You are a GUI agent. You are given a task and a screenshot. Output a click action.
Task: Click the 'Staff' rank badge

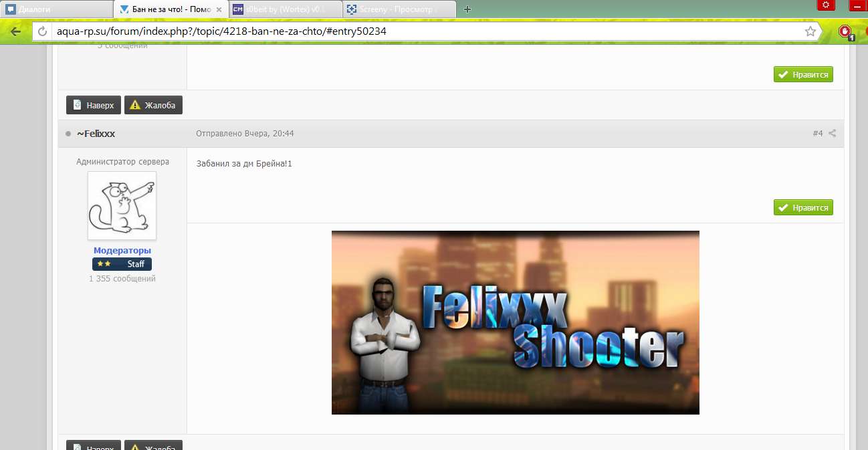click(x=122, y=264)
